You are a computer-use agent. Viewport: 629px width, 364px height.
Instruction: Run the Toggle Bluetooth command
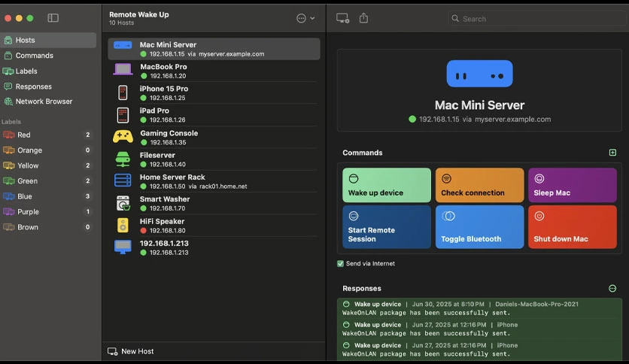[479, 227]
